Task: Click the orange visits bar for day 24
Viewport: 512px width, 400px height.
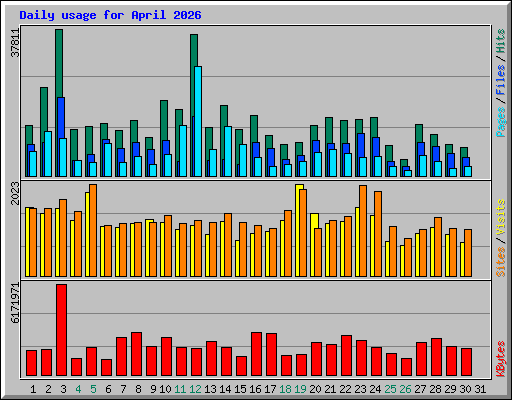Action: pos(378,234)
